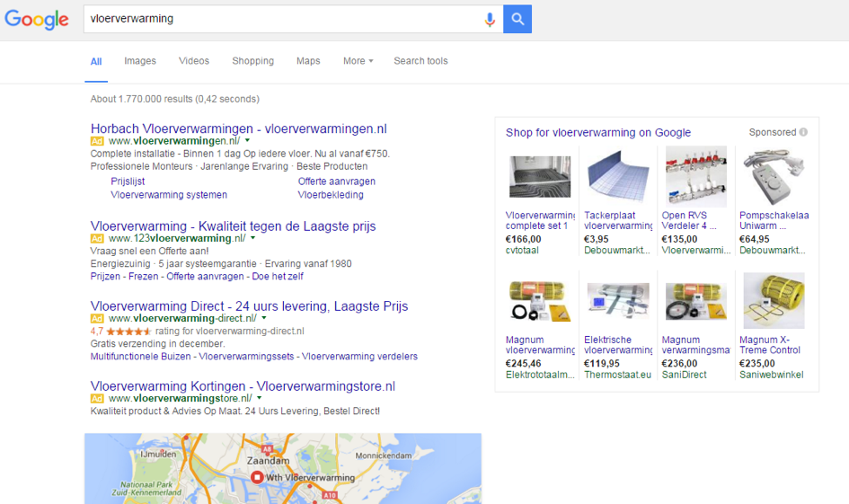849x504 pixels.
Task: Click the result count text 'About 1.770.000 results'
Action: tap(141, 99)
